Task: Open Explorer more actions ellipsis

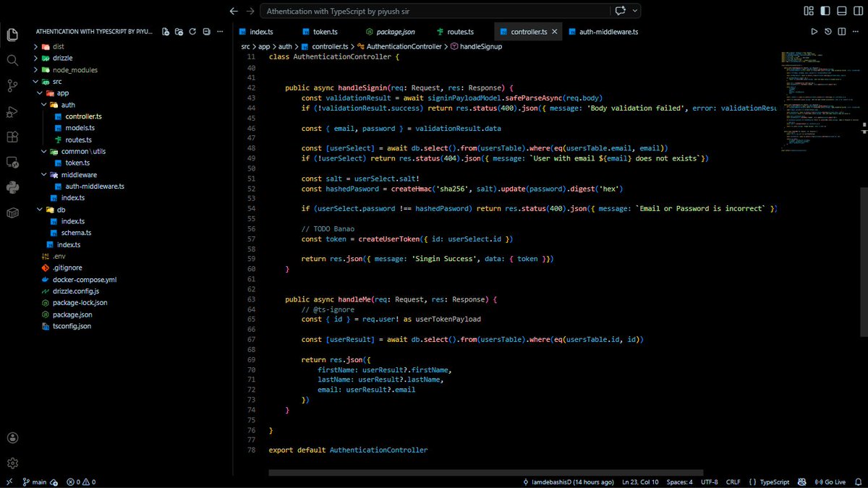Action: [220, 32]
